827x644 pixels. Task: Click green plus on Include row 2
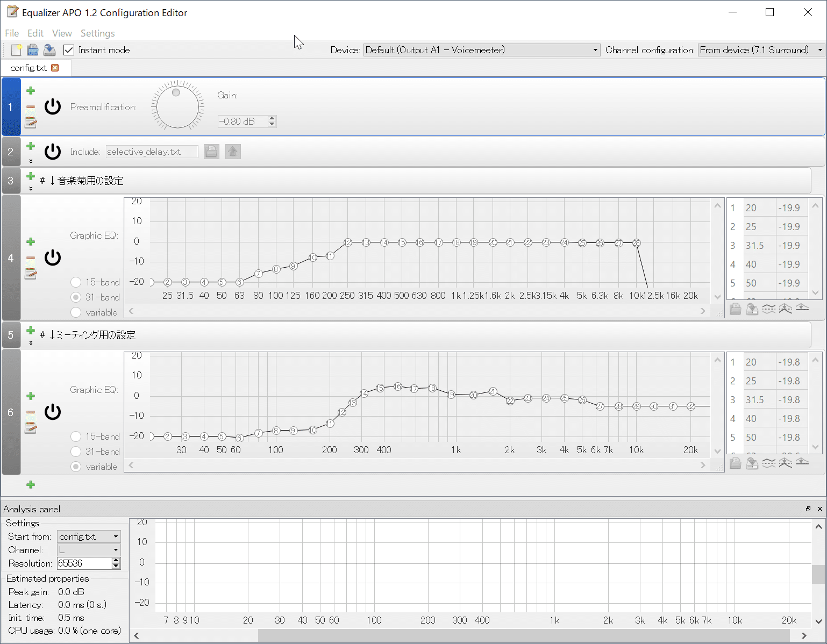point(31,146)
